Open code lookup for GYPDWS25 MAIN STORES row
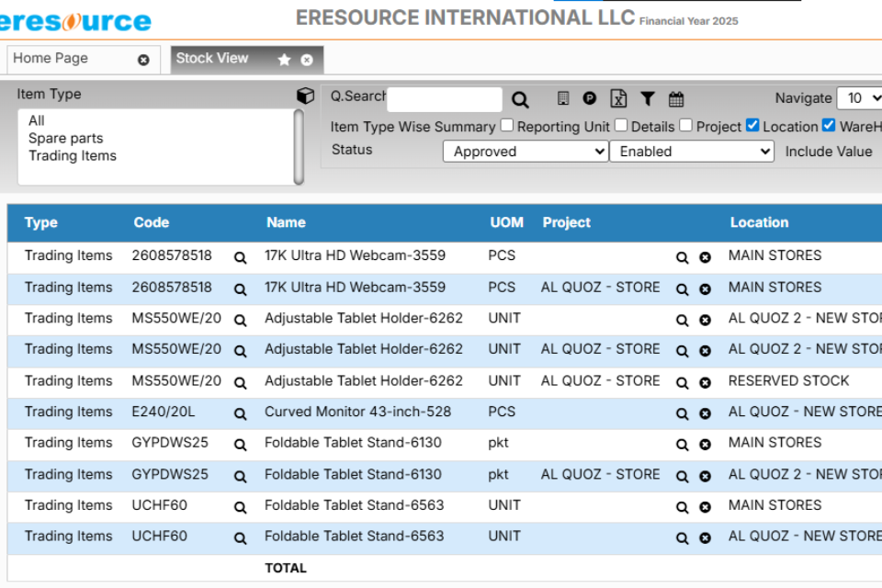 click(240, 445)
